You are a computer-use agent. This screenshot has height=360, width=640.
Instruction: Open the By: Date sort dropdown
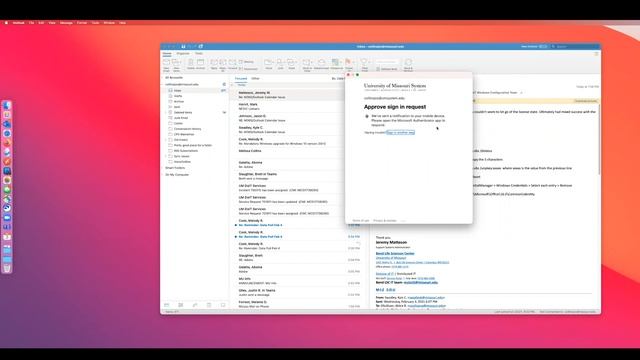click(338, 78)
